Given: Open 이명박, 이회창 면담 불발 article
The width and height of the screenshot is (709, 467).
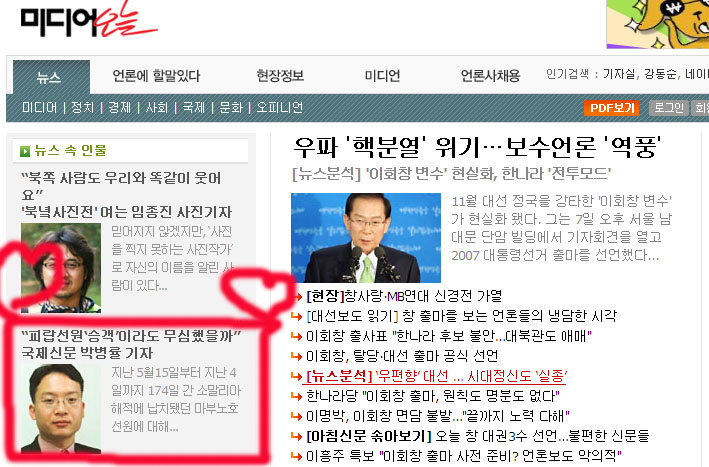Looking at the screenshot, I should coord(438,416).
